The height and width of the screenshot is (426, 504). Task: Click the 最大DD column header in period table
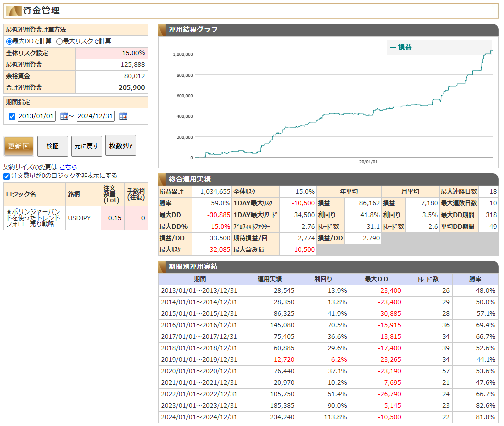tap(377, 279)
